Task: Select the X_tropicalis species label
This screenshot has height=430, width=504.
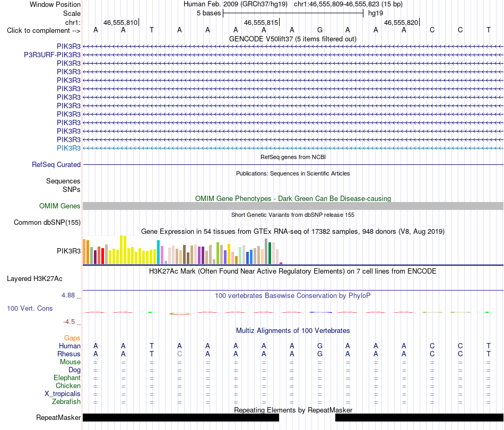Action: click(63, 394)
